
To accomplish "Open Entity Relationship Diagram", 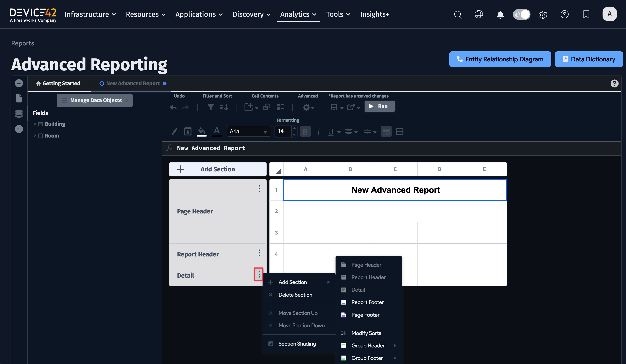I will (500, 59).
